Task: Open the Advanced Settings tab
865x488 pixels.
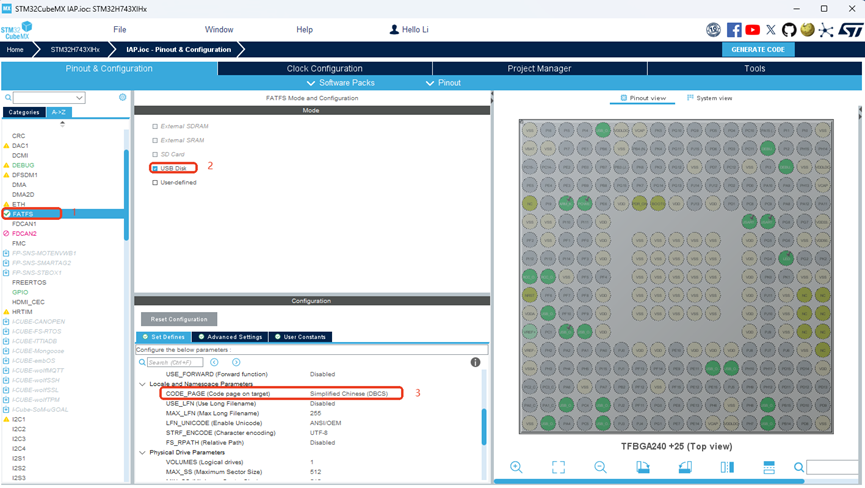Action: [x=230, y=337]
